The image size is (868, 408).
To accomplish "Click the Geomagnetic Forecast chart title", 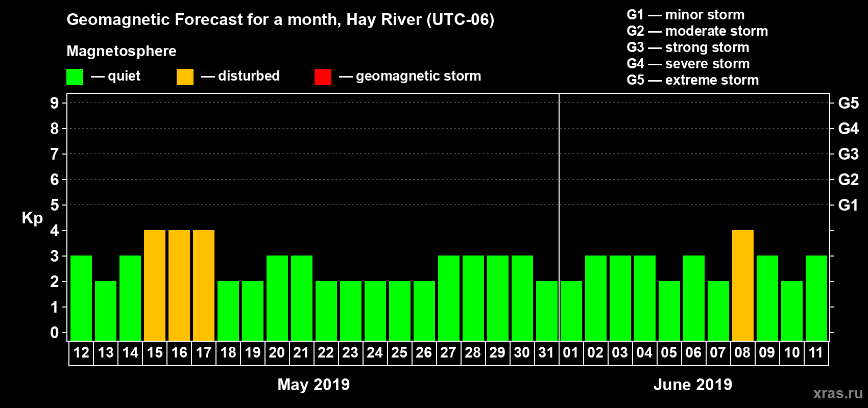I will tap(280, 20).
